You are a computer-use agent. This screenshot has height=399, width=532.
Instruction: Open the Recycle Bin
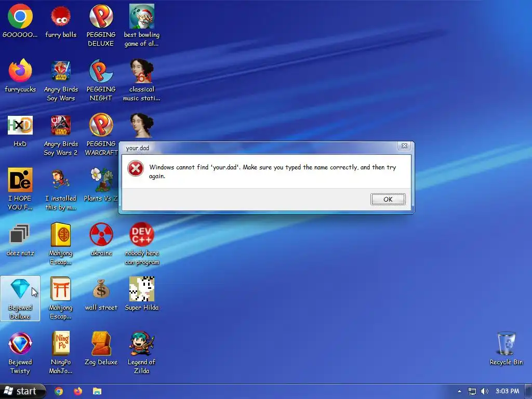click(506, 349)
